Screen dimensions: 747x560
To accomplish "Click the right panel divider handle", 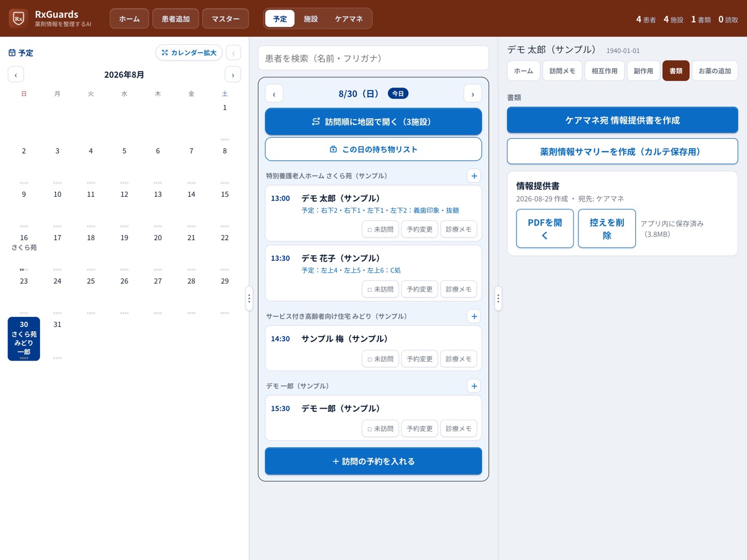I will tap(498, 298).
